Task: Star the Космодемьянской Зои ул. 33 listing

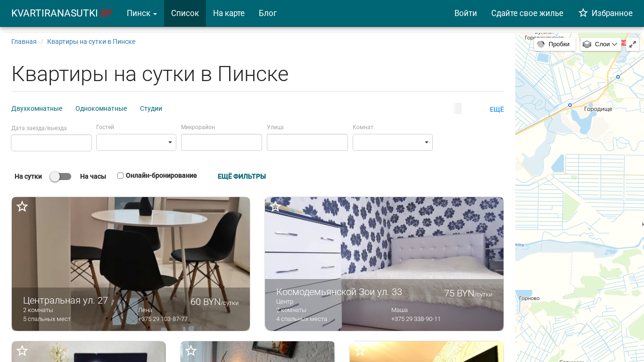Action: click(275, 206)
